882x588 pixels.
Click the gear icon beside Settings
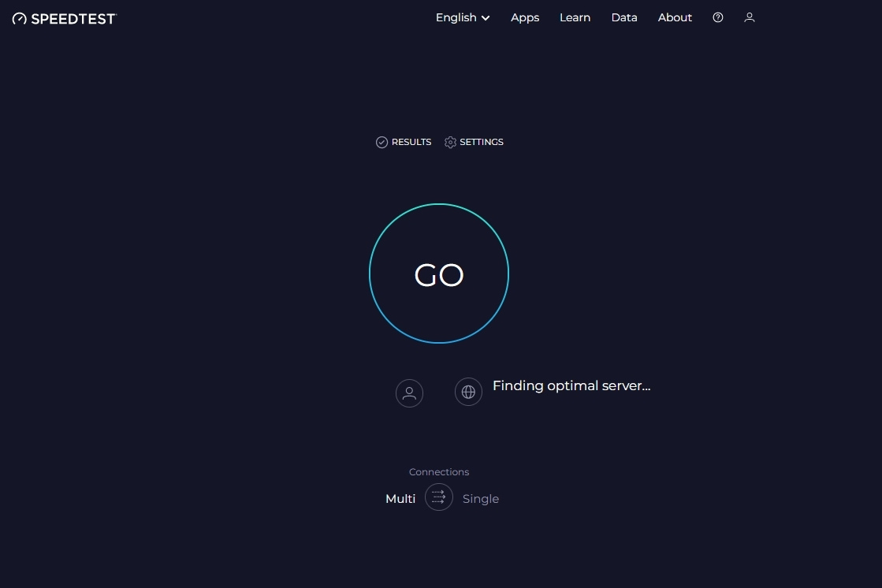click(450, 143)
